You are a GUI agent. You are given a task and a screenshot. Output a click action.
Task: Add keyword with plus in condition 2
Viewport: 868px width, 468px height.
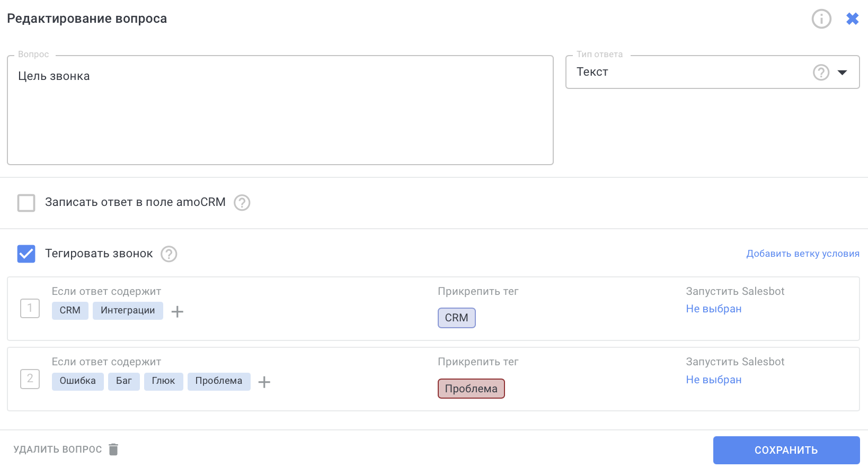point(264,382)
